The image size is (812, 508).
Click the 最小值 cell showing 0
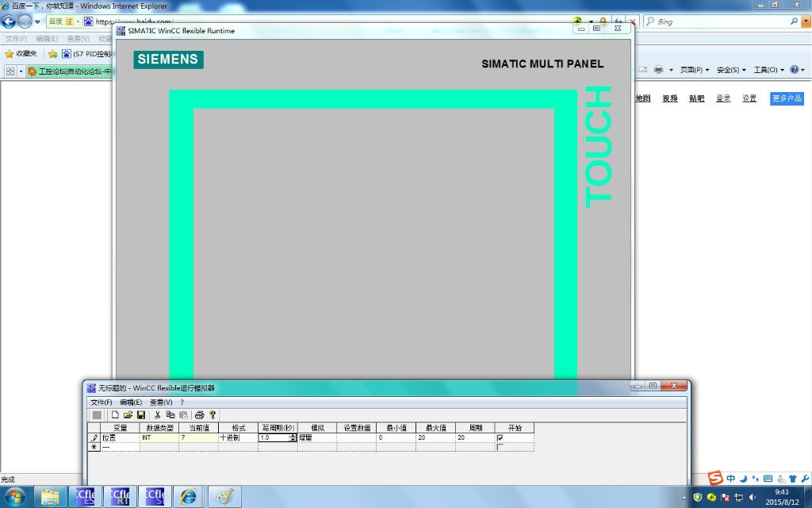click(x=396, y=437)
